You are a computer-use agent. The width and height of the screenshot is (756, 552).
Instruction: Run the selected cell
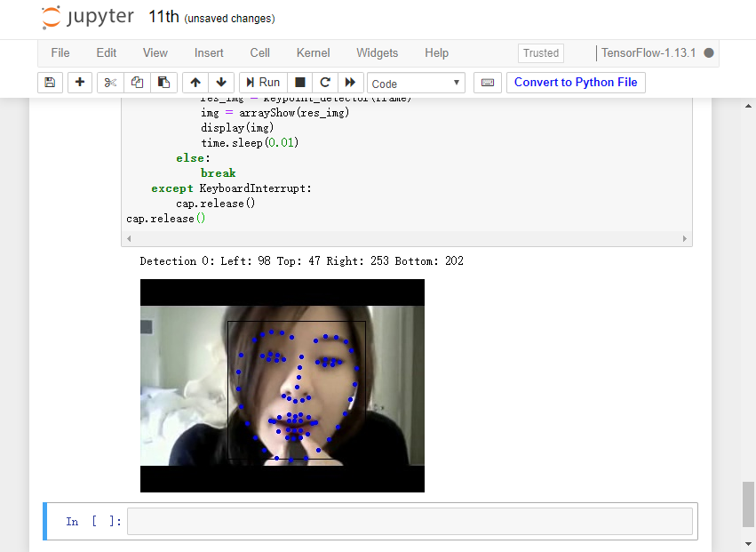click(x=263, y=83)
